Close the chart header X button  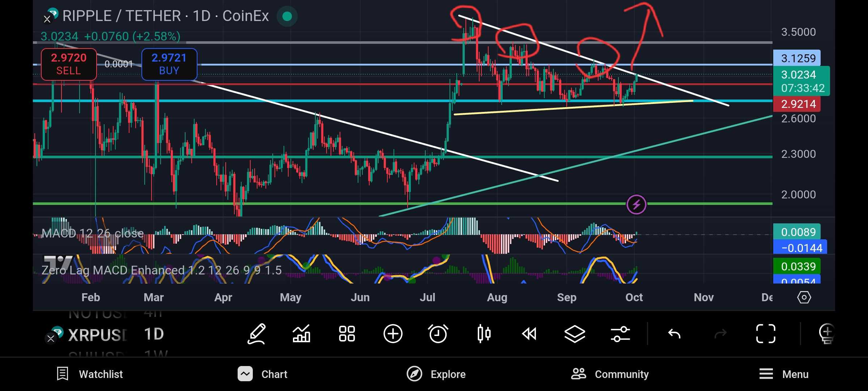[47, 19]
